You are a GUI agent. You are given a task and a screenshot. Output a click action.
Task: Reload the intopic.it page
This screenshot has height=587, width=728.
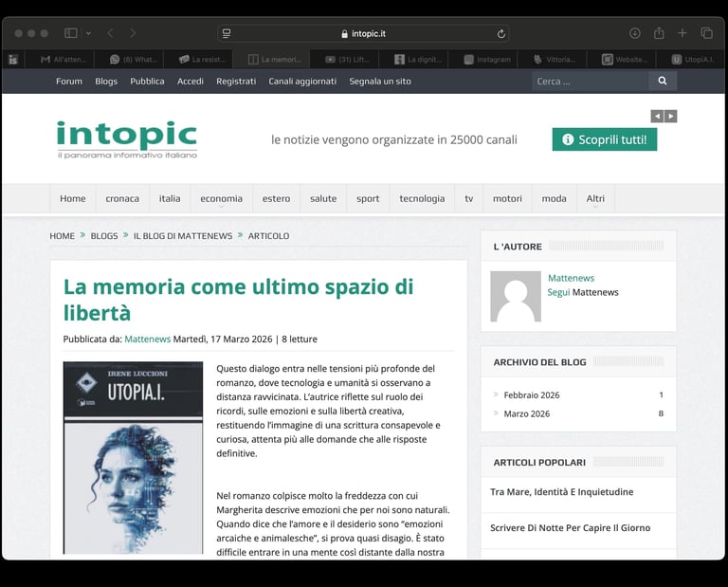pyautogui.click(x=500, y=33)
